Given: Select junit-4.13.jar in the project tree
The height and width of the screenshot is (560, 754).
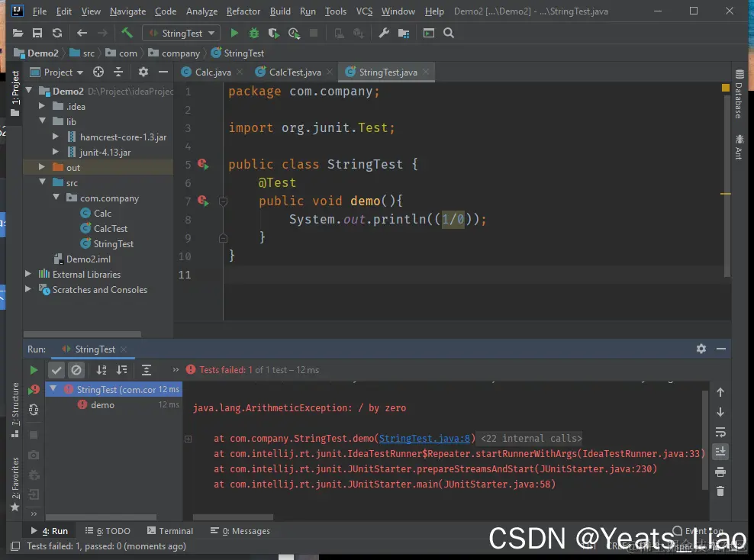Looking at the screenshot, I should [105, 152].
